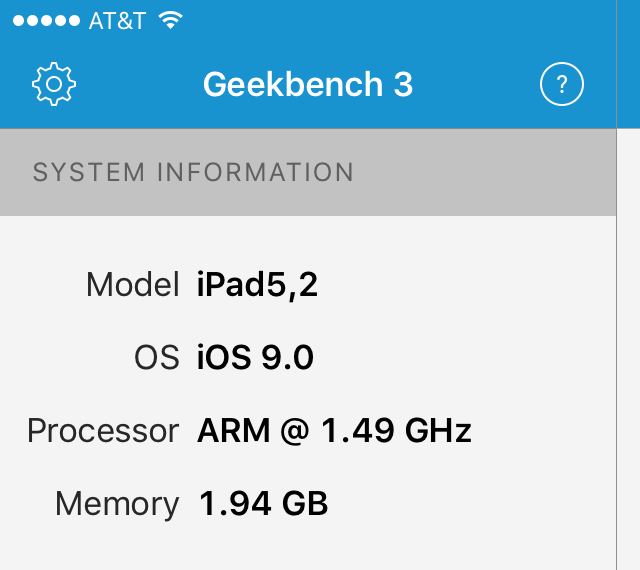Click the cellular signal strength dots
This screenshot has height=570, width=640.
click(43, 21)
